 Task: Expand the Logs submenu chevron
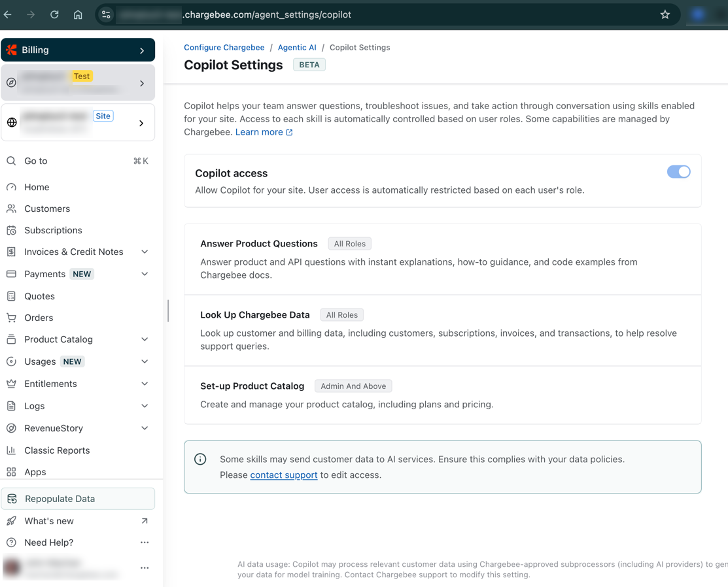(145, 406)
